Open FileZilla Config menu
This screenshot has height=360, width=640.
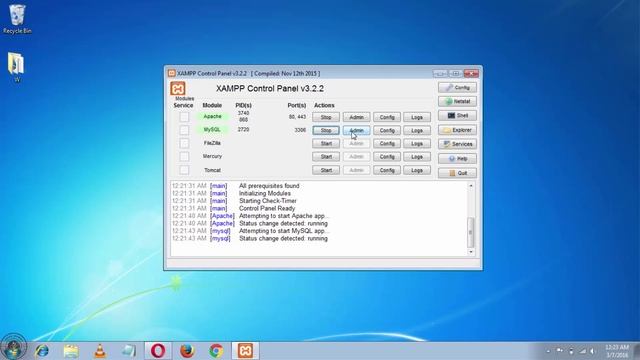point(387,144)
